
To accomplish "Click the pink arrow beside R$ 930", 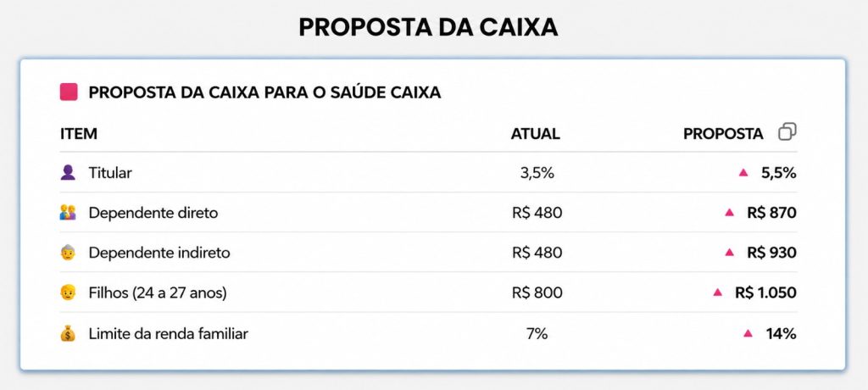I will coord(730,253).
